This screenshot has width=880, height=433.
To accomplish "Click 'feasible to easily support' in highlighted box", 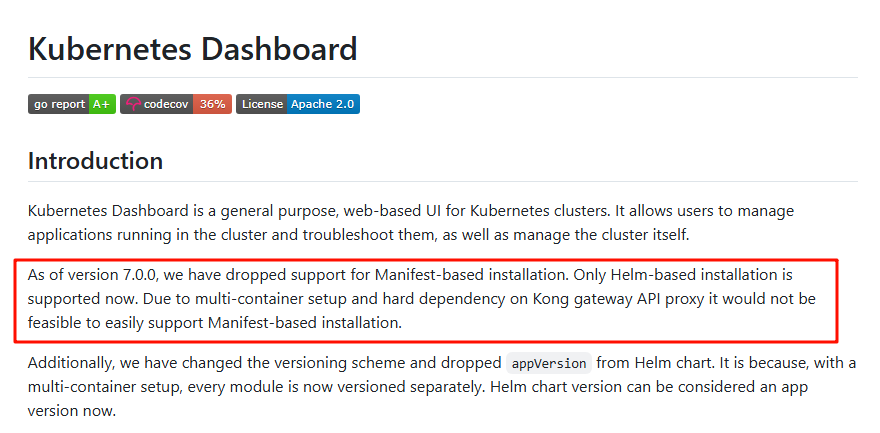I will tap(116, 323).
